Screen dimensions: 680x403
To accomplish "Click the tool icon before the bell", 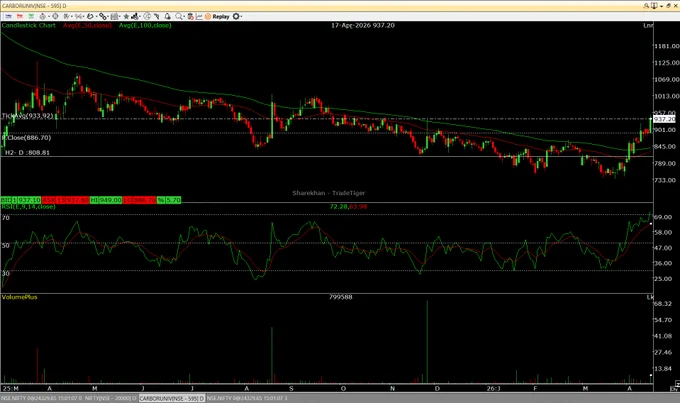I will point(157,16).
